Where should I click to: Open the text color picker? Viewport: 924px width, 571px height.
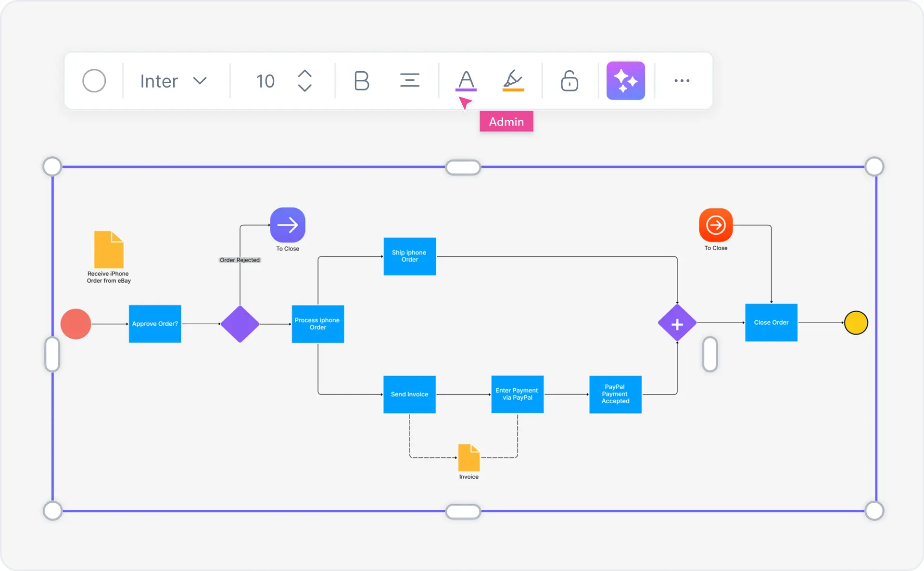(x=465, y=80)
